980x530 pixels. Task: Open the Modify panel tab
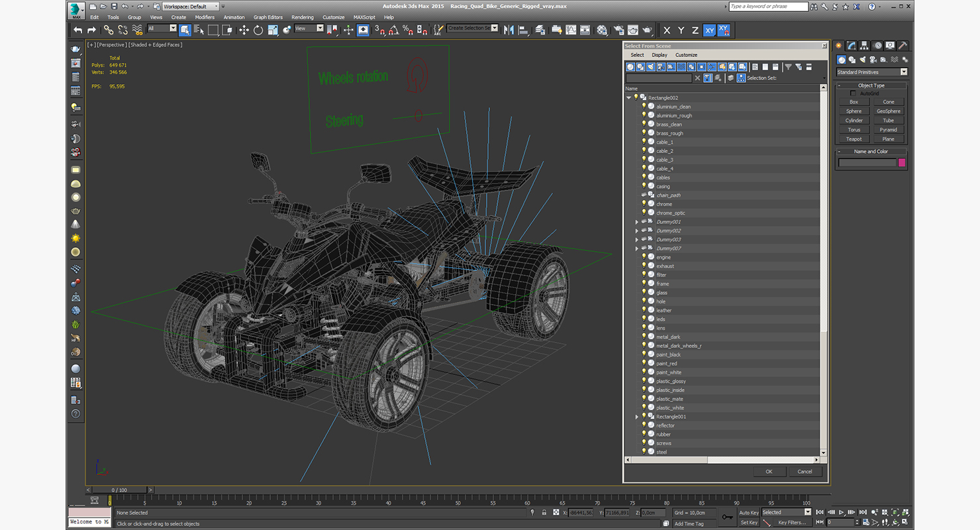[x=852, y=46]
